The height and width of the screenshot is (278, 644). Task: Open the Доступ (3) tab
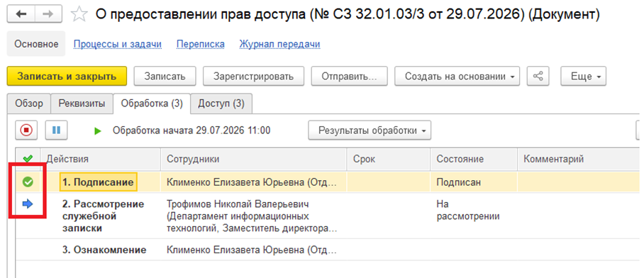pyautogui.click(x=221, y=104)
